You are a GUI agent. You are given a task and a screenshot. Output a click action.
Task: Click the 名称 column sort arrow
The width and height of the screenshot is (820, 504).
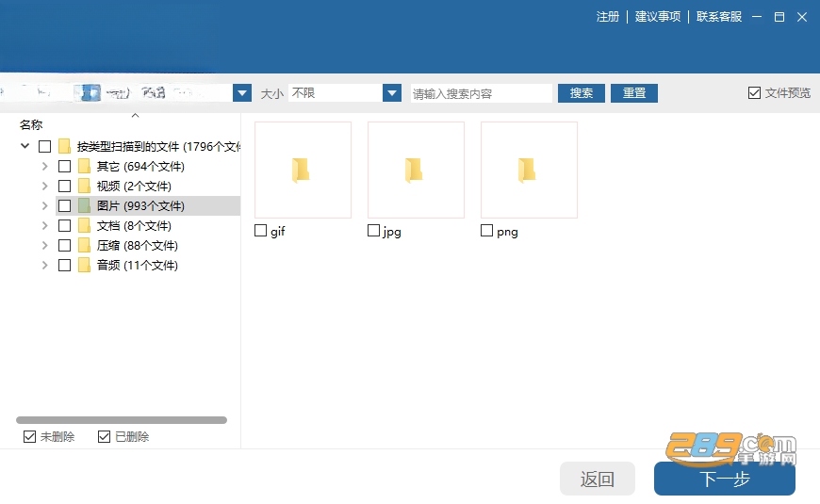pos(136,116)
